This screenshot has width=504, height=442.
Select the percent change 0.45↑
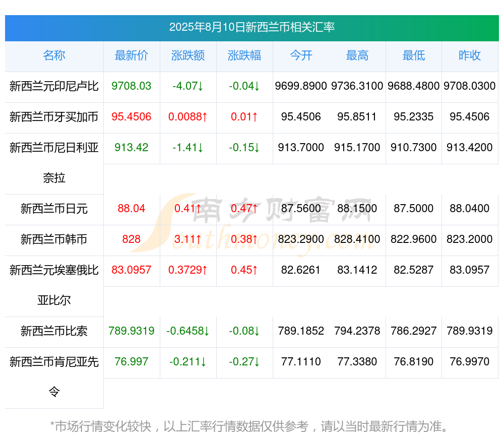244,270
